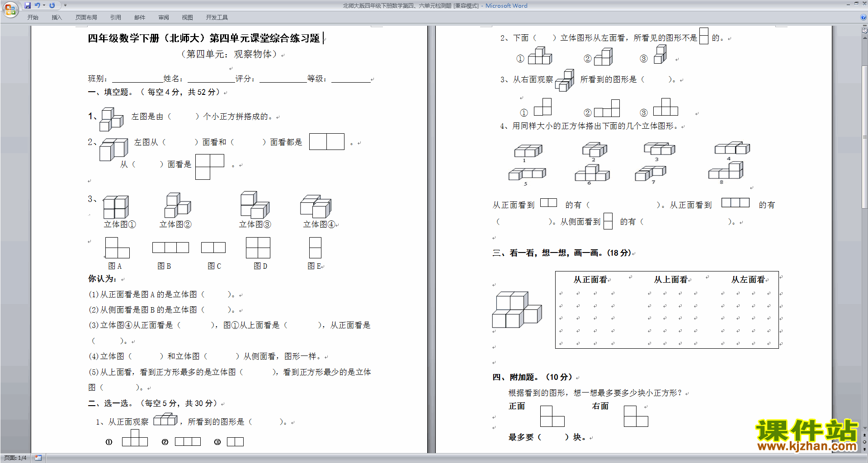Viewport: 868px width, 463px height.
Task: Click the heading 三、看一看，想一想，画一画
Action: 562,253
